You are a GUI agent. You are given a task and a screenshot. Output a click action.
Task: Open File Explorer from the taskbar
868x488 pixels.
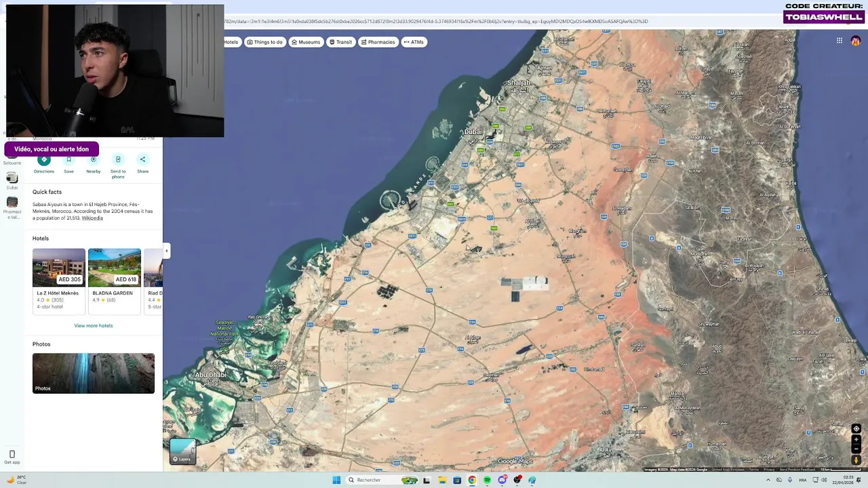tap(441, 480)
